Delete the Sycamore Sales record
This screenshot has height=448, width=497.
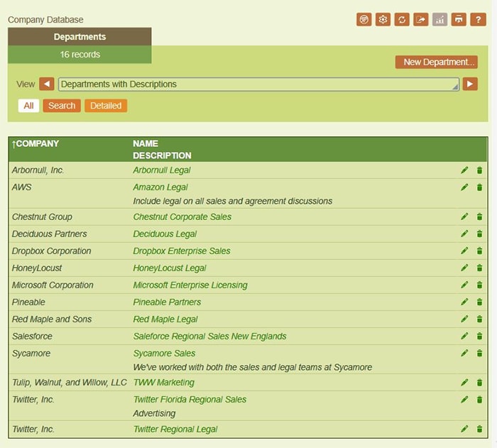pyautogui.click(x=479, y=354)
